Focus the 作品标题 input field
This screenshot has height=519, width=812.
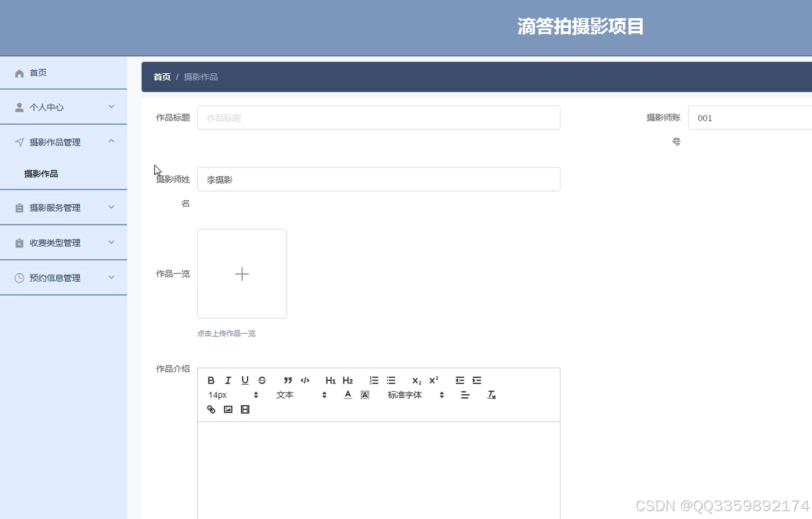coord(378,117)
